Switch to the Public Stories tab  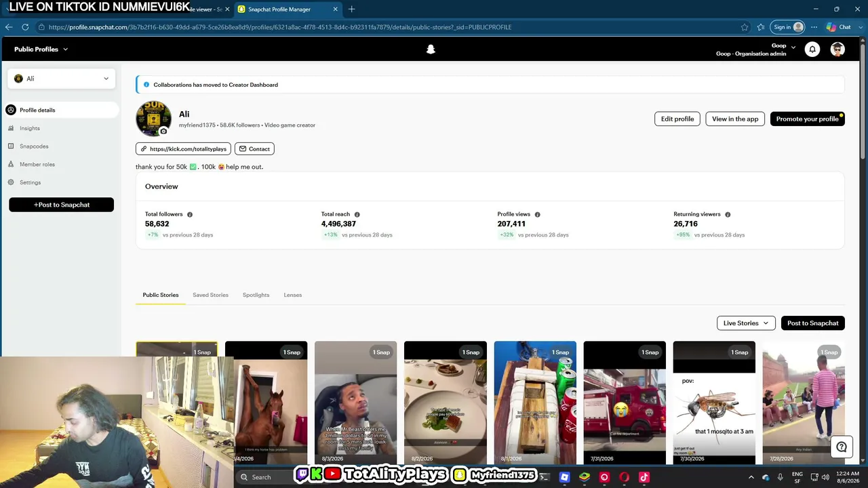(x=161, y=295)
